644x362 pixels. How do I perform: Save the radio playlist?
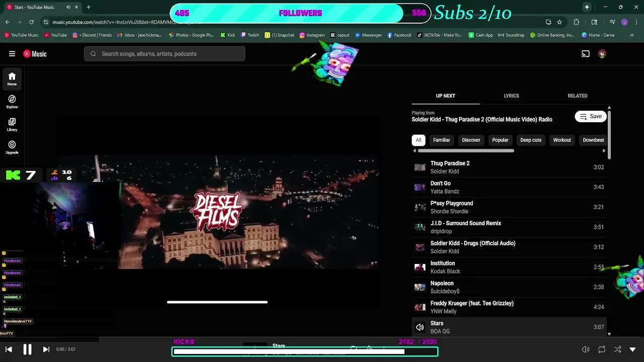pos(591,116)
